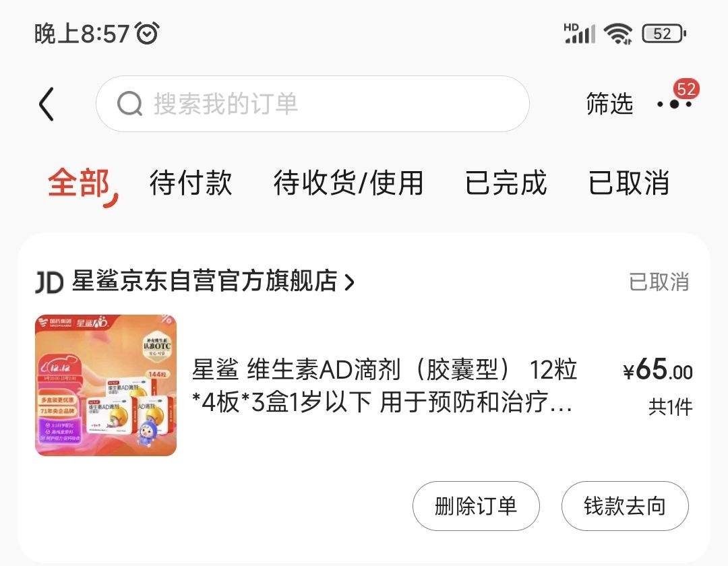Image resolution: width=728 pixels, height=566 pixels.
Task: Click the 删除订单 button
Action: pyautogui.click(x=476, y=505)
